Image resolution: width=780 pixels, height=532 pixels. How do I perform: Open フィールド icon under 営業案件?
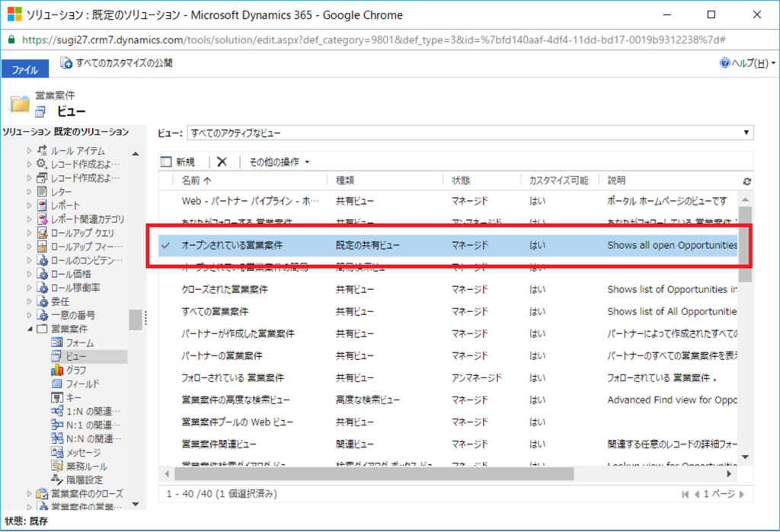(56, 384)
